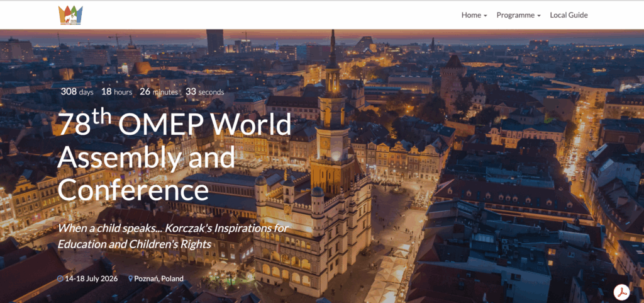644x303 pixels.
Task: Click the caret arrow next to Programme
Action: pyautogui.click(x=539, y=16)
